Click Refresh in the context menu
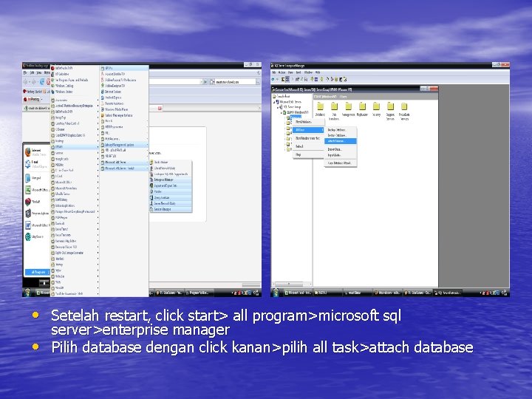This screenshot has width=532, height=399. click(308, 146)
